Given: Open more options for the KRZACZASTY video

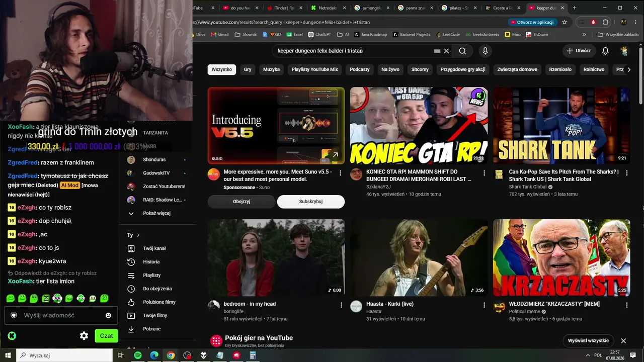Looking at the screenshot, I should click(627, 305).
